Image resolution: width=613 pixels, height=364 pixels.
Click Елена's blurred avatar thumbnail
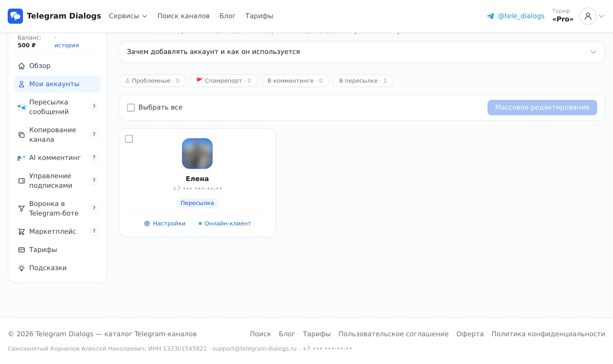[197, 154]
